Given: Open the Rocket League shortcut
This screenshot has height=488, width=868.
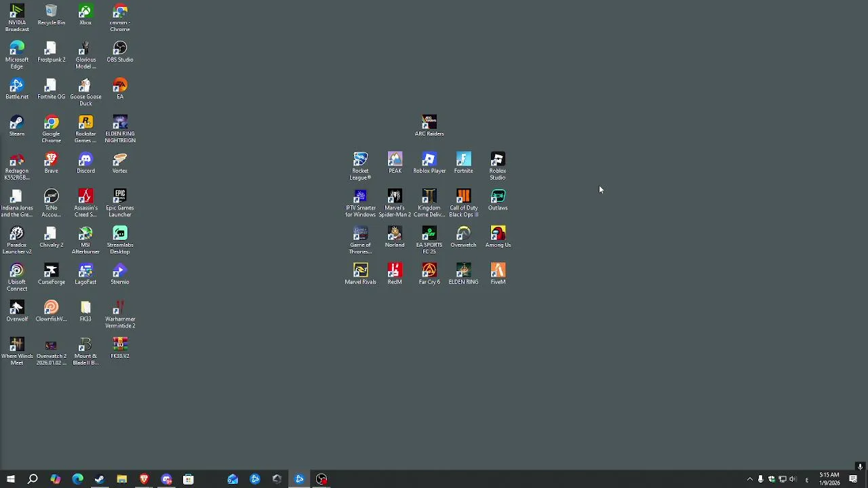Looking at the screenshot, I should tap(360, 166).
